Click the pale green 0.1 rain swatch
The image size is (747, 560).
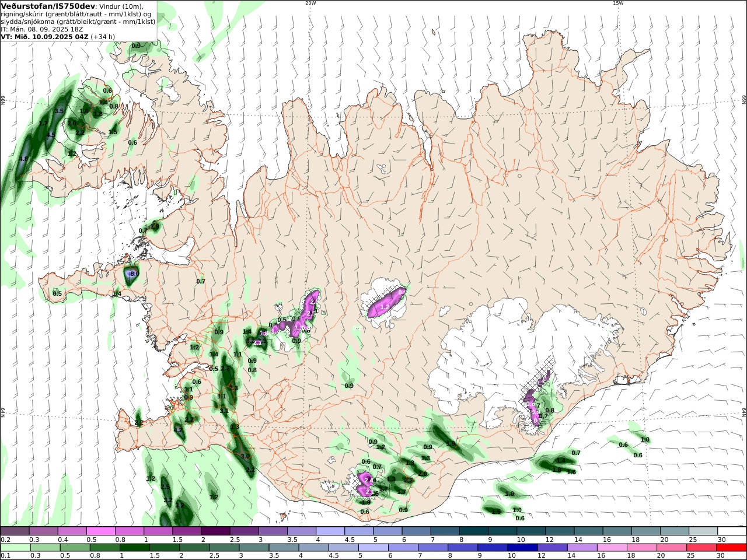(x=15, y=548)
